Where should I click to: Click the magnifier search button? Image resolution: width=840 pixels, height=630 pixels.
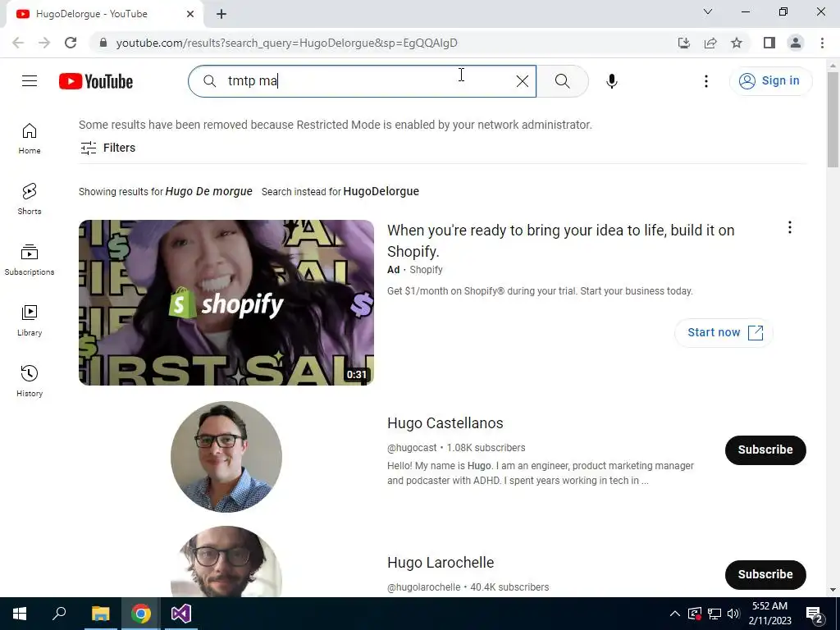563,81
